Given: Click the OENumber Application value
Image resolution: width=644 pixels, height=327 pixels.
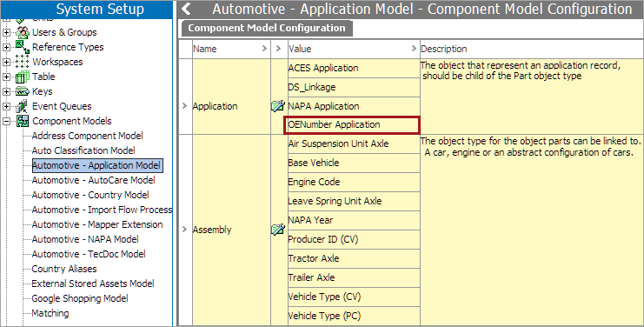Looking at the screenshot, I should (352, 125).
